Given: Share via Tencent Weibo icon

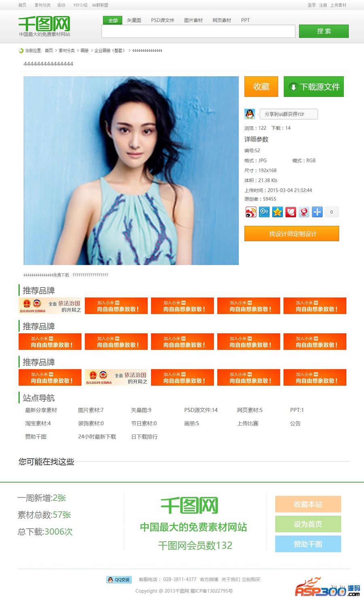Looking at the screenshot, I should tap(264, 212).
